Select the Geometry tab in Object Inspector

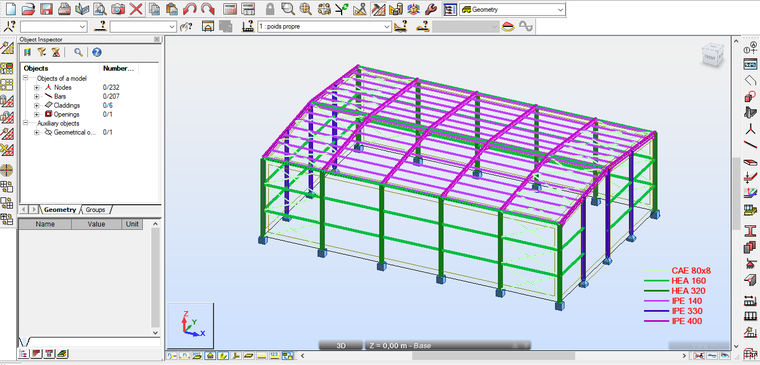tap(60, 210)
